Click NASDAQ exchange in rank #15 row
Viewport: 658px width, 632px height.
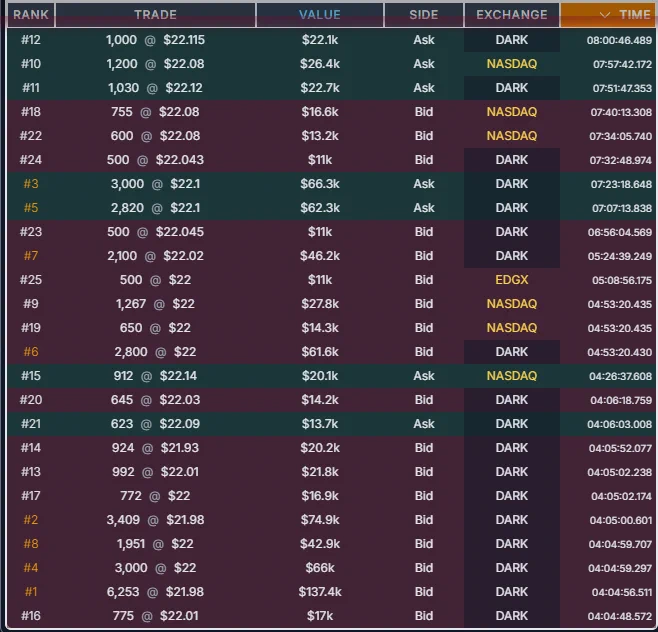pyautogui.click(x=512, y=376)
